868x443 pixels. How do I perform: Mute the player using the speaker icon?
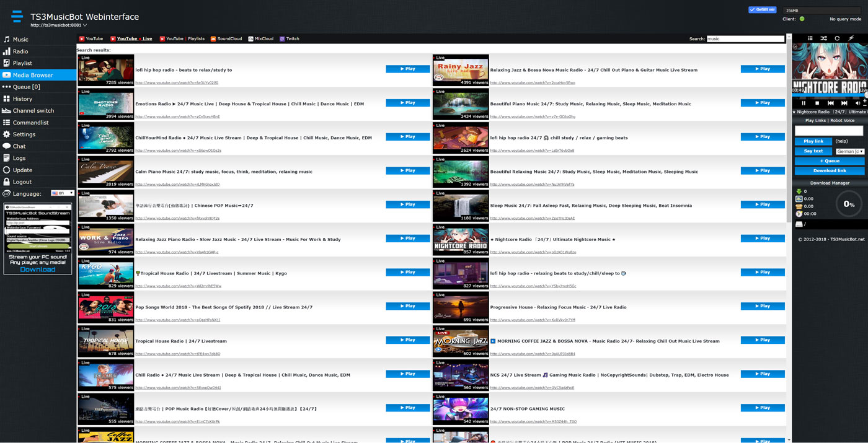[x=857, y=103]
